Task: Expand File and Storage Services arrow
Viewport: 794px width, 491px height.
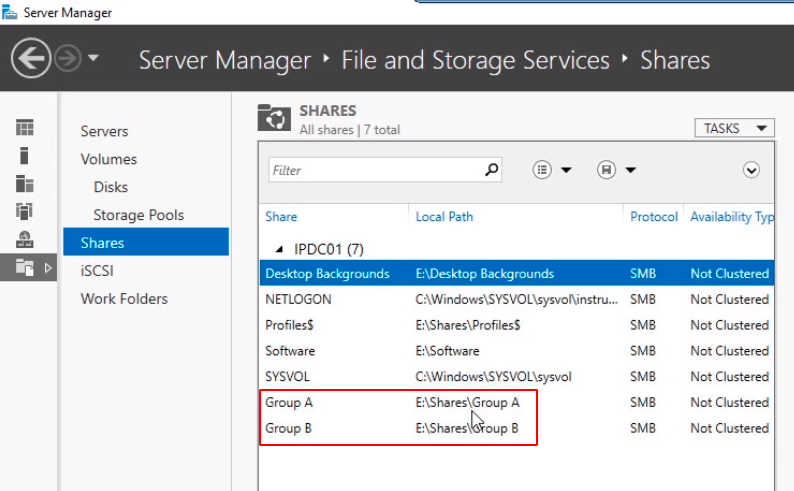Action: click(x=48, y=267)
